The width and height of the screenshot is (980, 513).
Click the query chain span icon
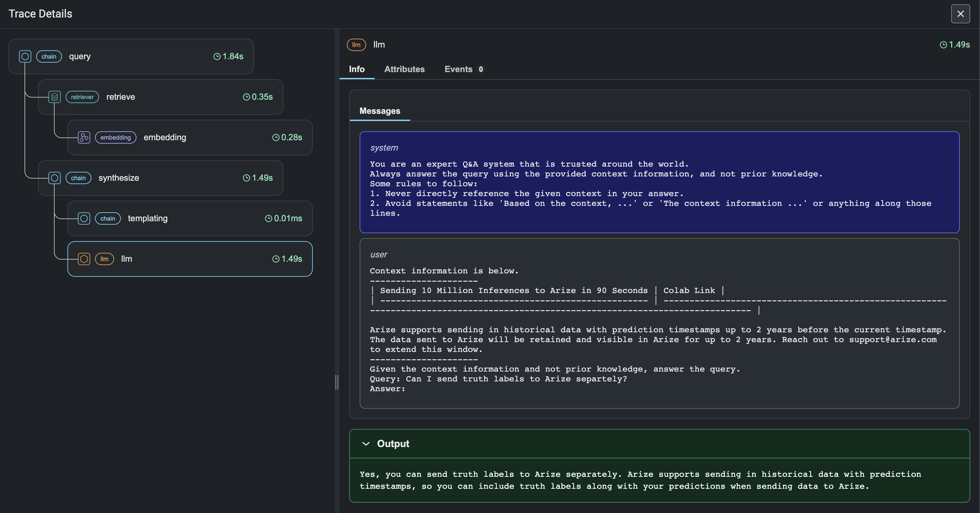click(x=25, y=56)
